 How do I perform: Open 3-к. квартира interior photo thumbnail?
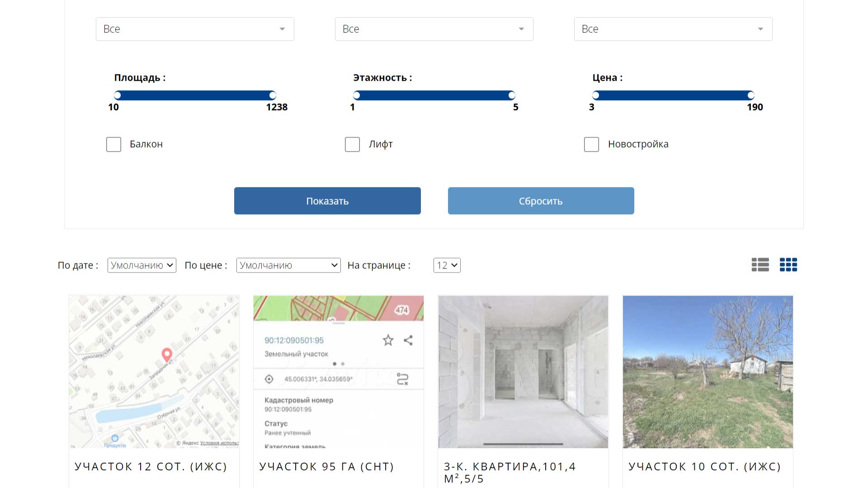[523, 372]
